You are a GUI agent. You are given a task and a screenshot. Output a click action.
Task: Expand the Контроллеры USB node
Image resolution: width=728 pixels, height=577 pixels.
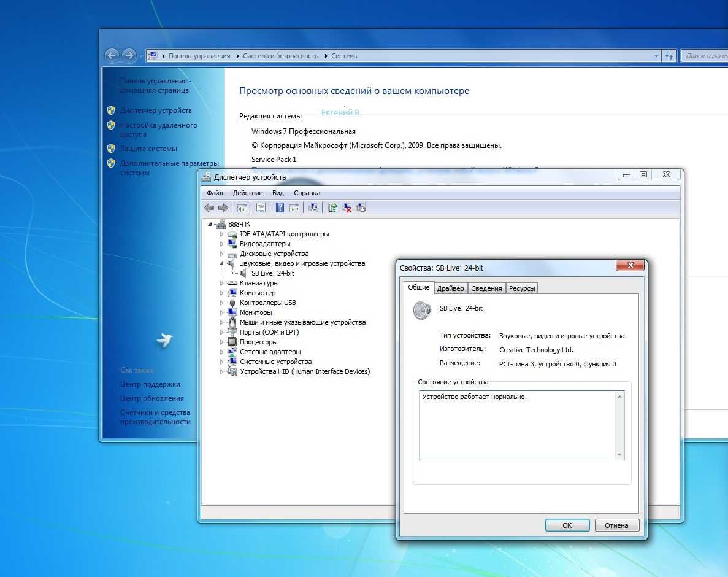click(221, 303)
